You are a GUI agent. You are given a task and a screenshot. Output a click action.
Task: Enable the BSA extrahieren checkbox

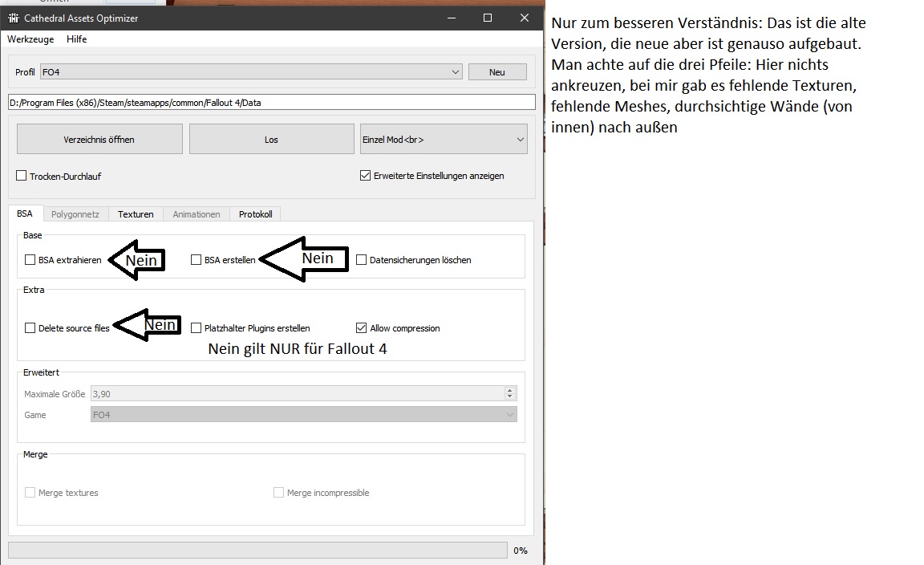[30, 260]
